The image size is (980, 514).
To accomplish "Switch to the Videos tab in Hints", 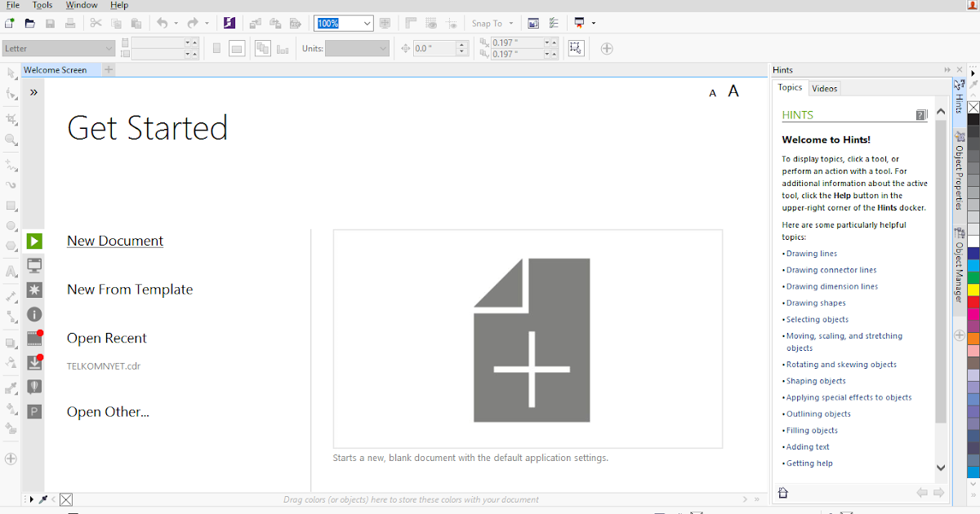I will point(825,88).
